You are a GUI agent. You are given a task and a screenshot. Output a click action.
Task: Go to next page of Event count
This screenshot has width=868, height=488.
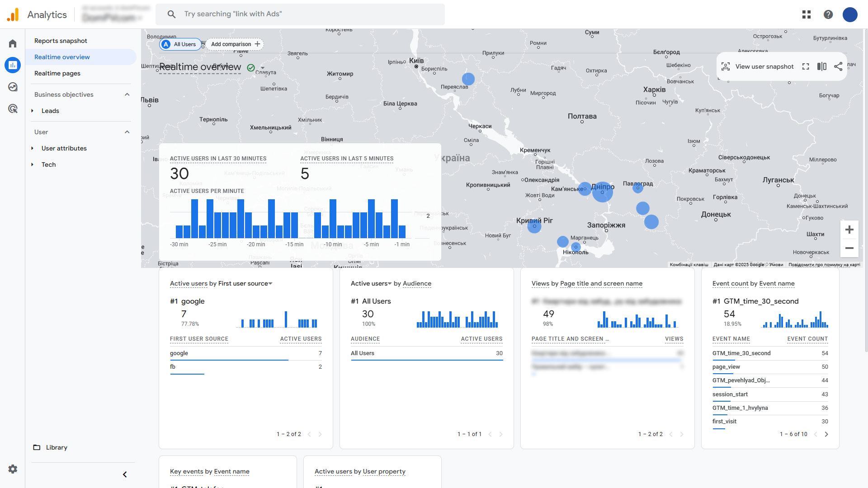click(826, 434)
